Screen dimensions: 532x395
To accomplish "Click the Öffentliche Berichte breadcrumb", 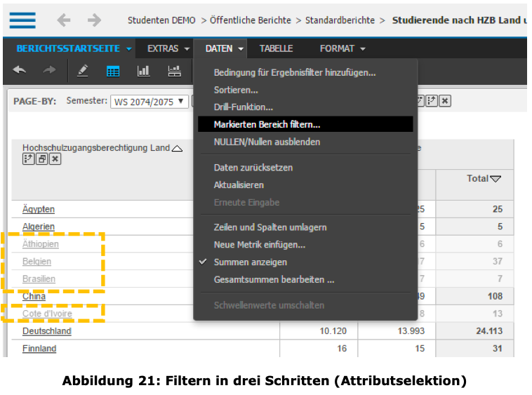I will (251, 20).
